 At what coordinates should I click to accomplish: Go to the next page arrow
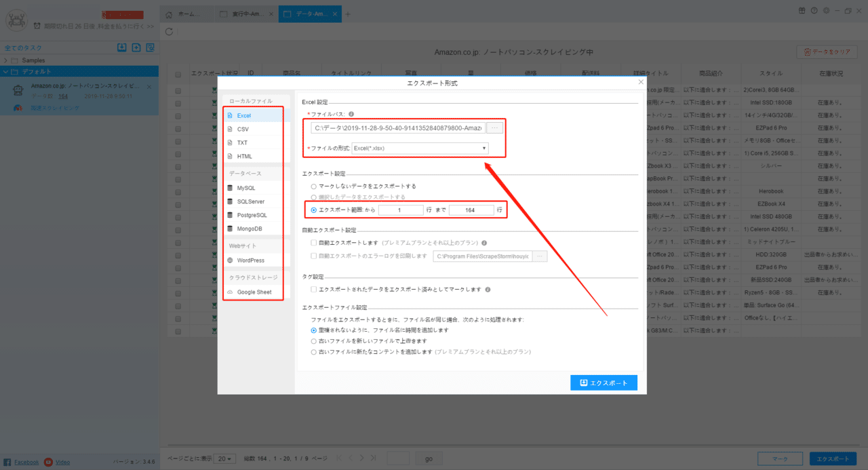[361, 458]
